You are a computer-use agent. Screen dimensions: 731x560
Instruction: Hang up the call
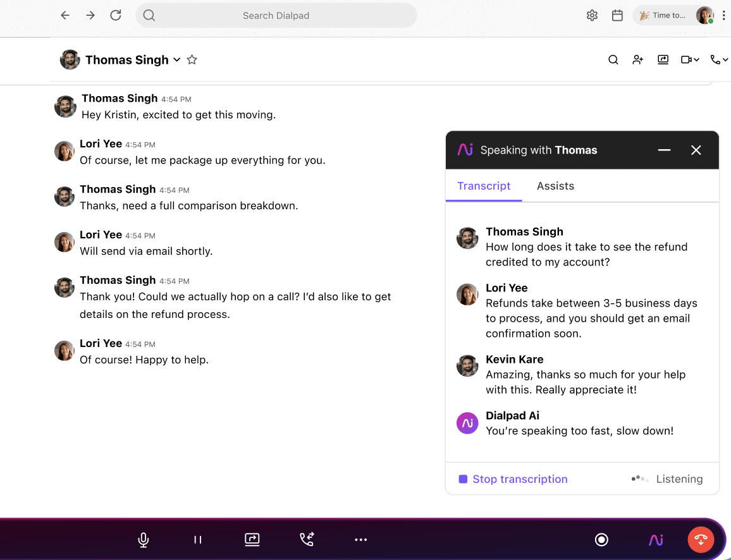(701, 540)
